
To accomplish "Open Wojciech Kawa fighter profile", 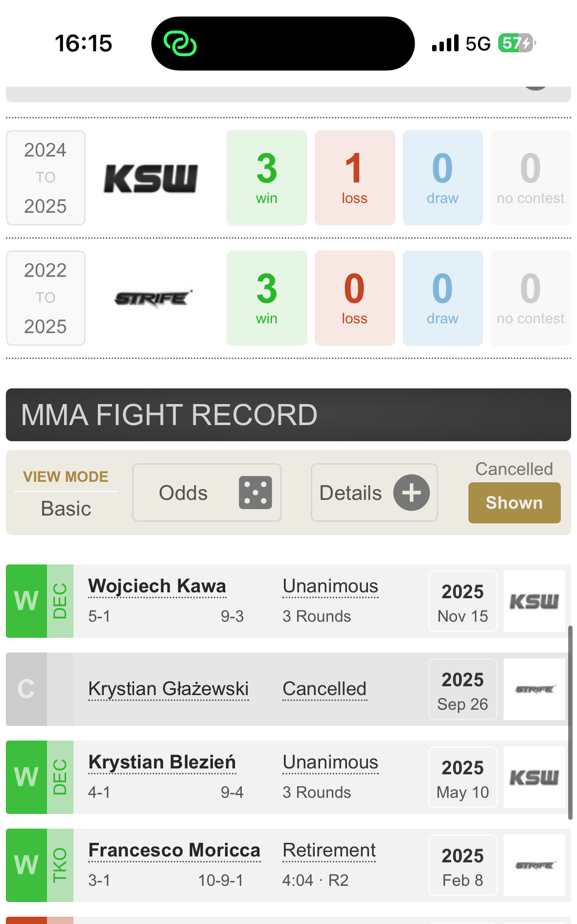I will pos(157,586).
